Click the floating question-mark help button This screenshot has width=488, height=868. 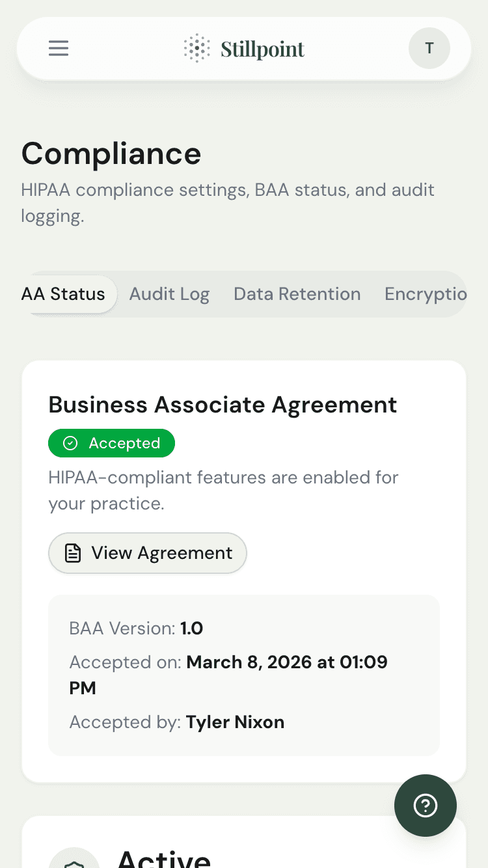pos(425,806)
